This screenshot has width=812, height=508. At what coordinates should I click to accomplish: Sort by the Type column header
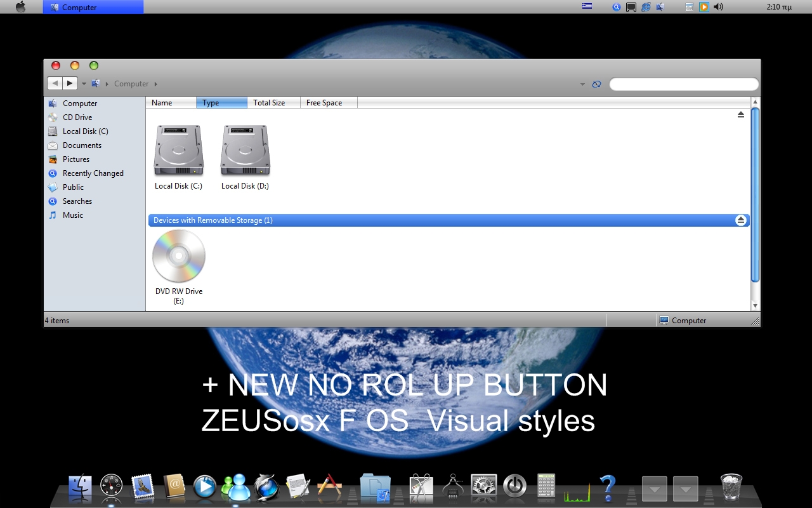pos(221,103)
